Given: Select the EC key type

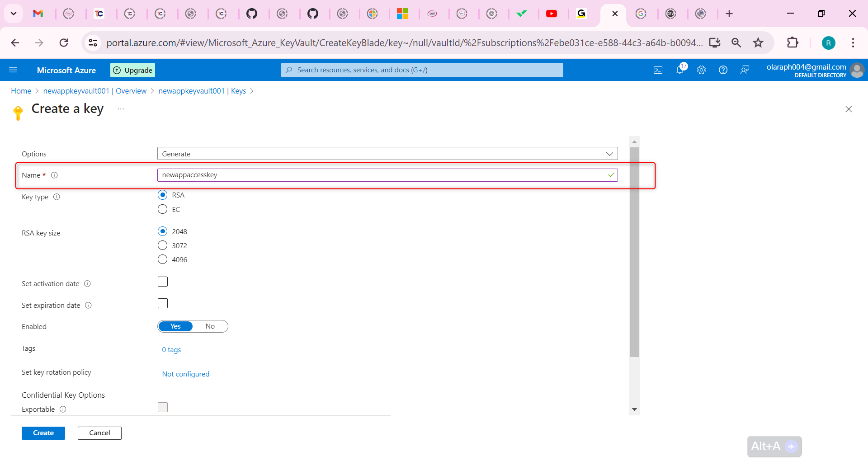Looking at the screenshot, I should (162, 209).
